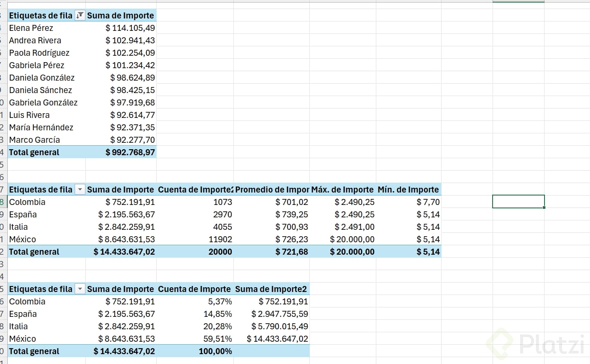Select the value $ 102.941,43
The width and height of the screenshot is (590, 364).
(x=130, y=40)
